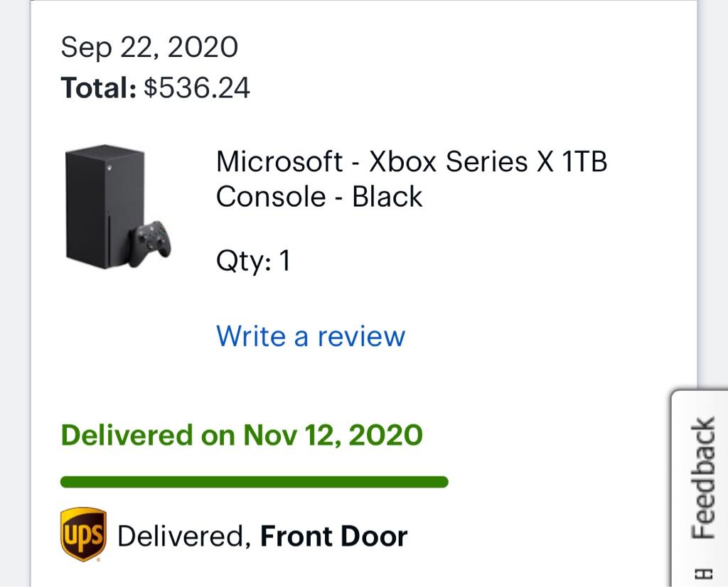Click the UPS carrier logo
728x587 pixels.
pos(84,534)
